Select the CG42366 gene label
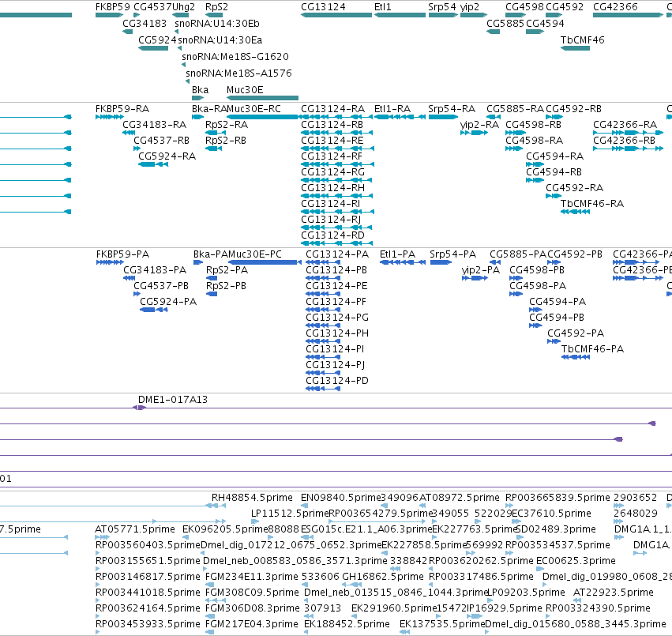 tap(615, 7)
